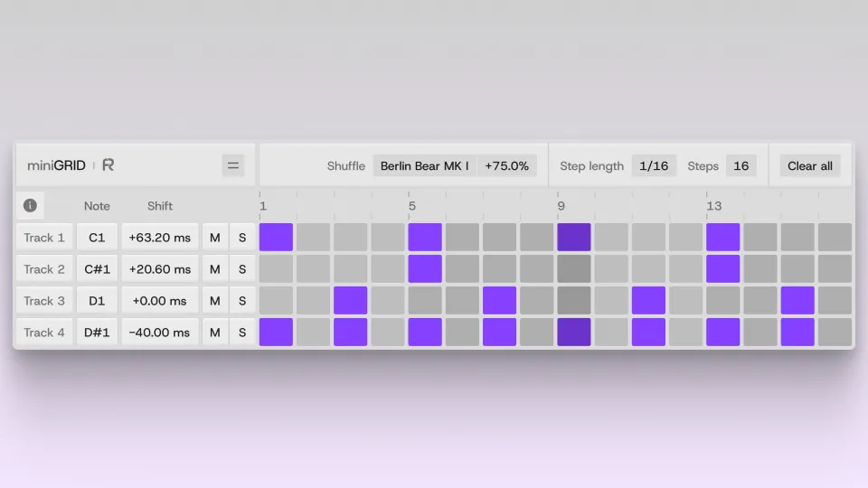The height and width of the screenshot is (488, 868).
Task: Toggle Track 1 step 5 off
Action: point(425,238)
